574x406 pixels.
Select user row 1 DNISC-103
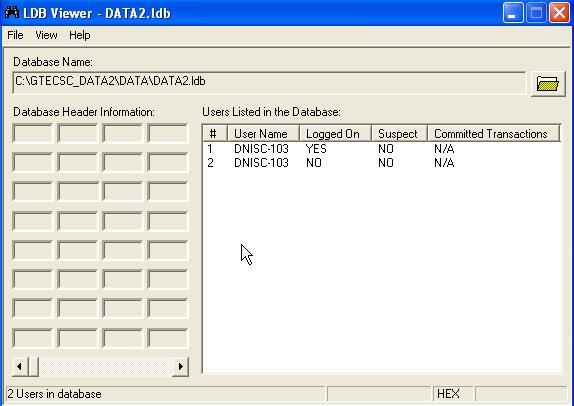tap(381, 149)
